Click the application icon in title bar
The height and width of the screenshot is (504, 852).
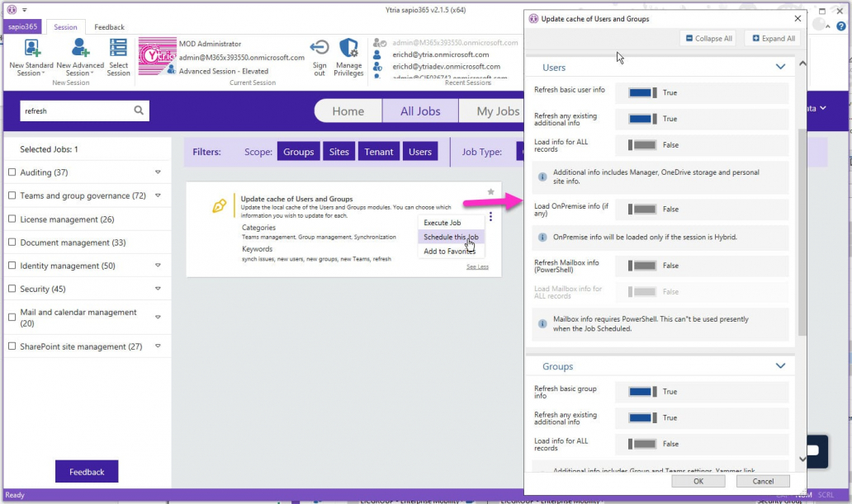[x=12, y=10]
